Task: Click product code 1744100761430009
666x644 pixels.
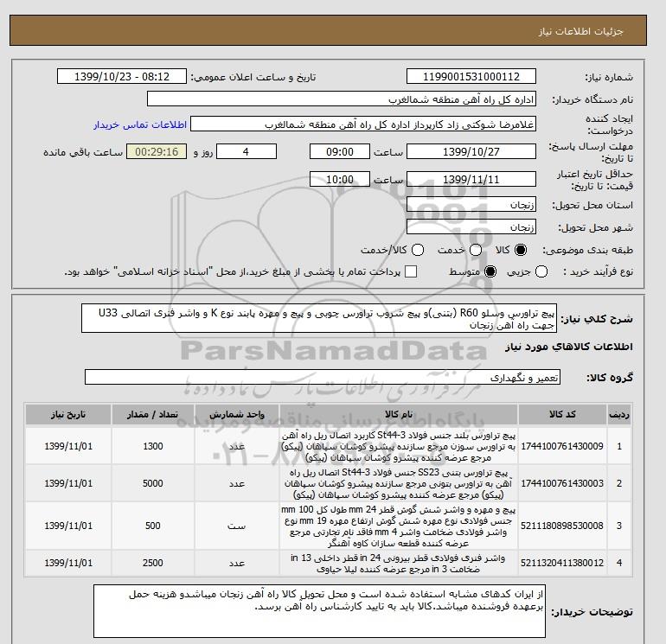Action: 562,446
